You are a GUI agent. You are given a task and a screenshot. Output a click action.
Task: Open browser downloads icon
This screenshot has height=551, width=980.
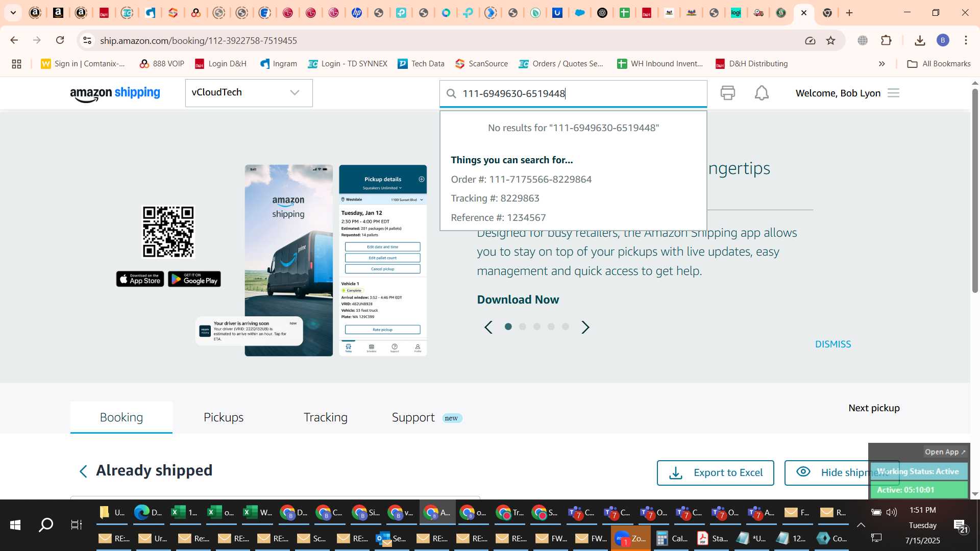point(920,40)
